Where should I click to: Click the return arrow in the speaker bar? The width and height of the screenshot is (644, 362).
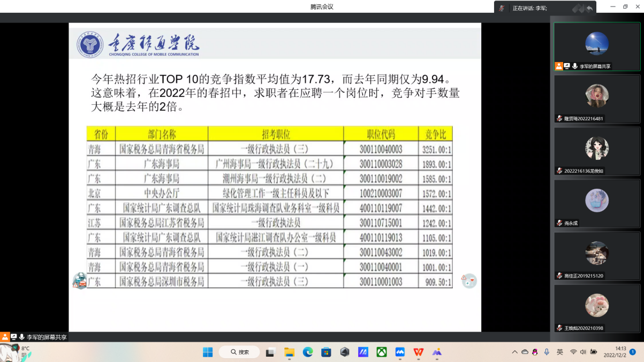[589, 8]
